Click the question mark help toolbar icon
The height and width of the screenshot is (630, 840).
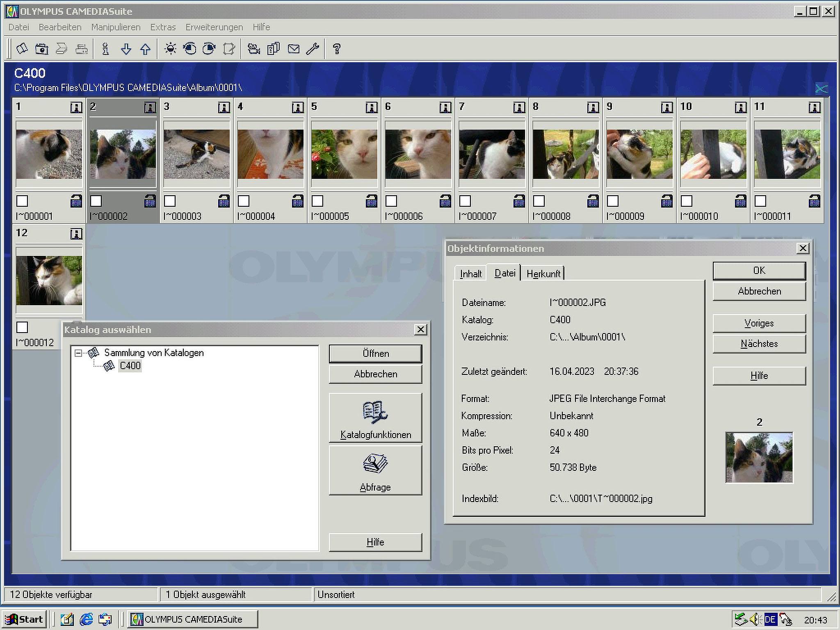pos(337,49)
